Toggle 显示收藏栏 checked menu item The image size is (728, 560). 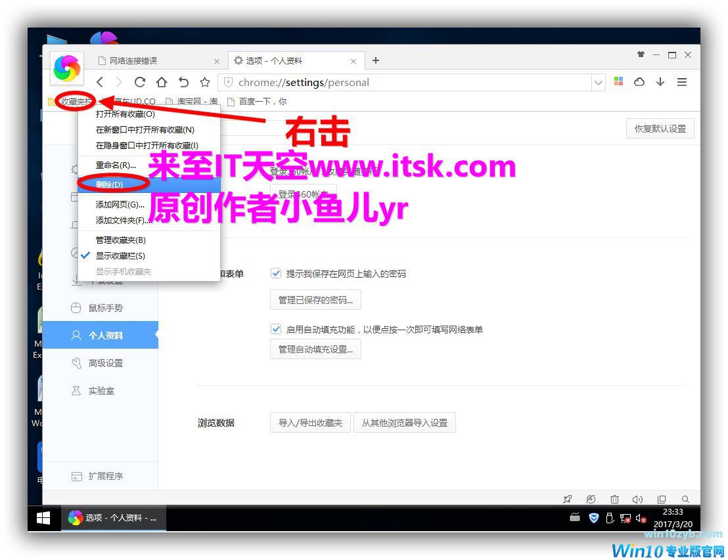[x=120, y=255]
